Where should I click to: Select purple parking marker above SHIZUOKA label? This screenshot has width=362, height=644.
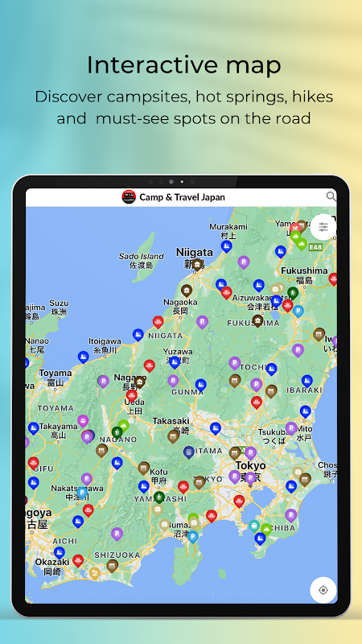[x=117, y=534]
